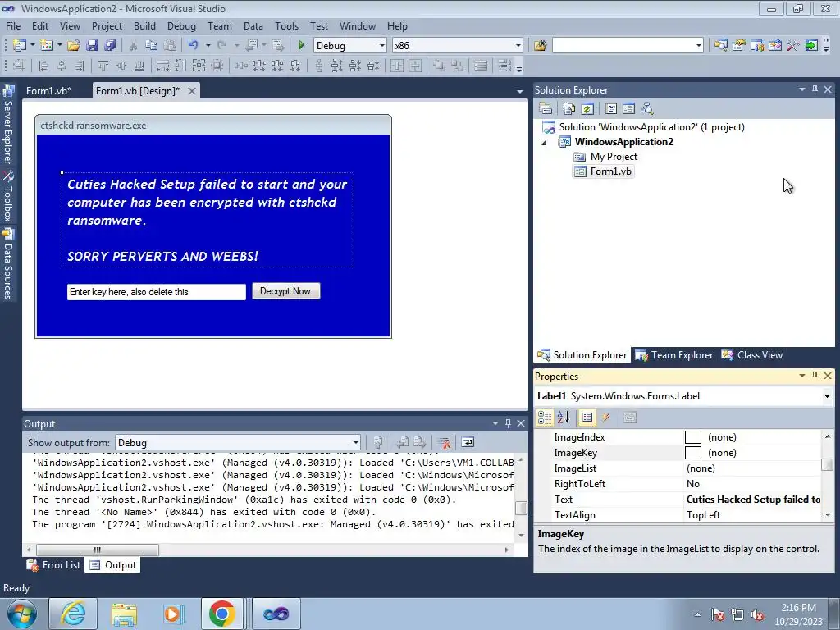Click the Save All toolbar icon

tap(110, 46)
